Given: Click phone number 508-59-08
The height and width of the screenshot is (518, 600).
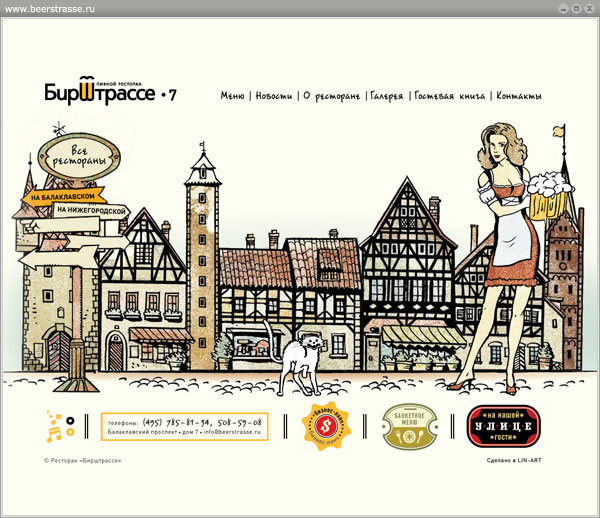Looking at the screenshot, I should (240, 422).
